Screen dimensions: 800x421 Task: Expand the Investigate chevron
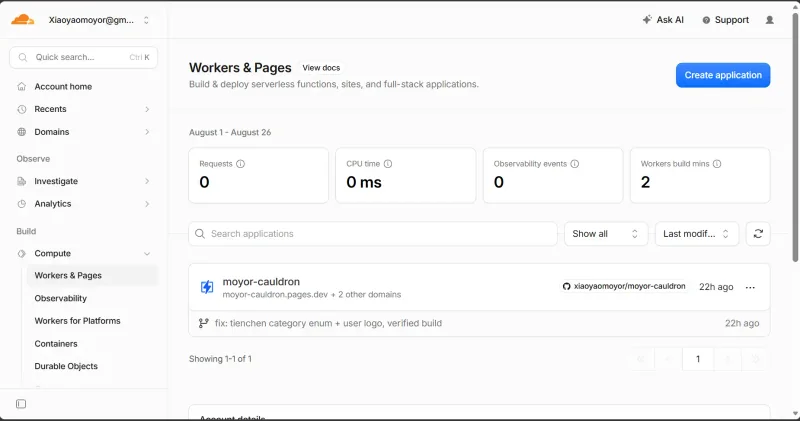click(147, 181)
